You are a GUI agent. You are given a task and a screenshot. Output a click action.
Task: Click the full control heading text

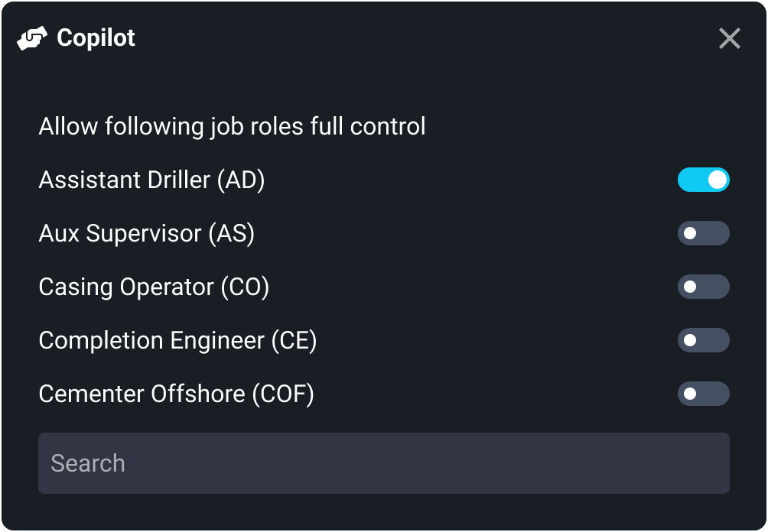[232, 126]
